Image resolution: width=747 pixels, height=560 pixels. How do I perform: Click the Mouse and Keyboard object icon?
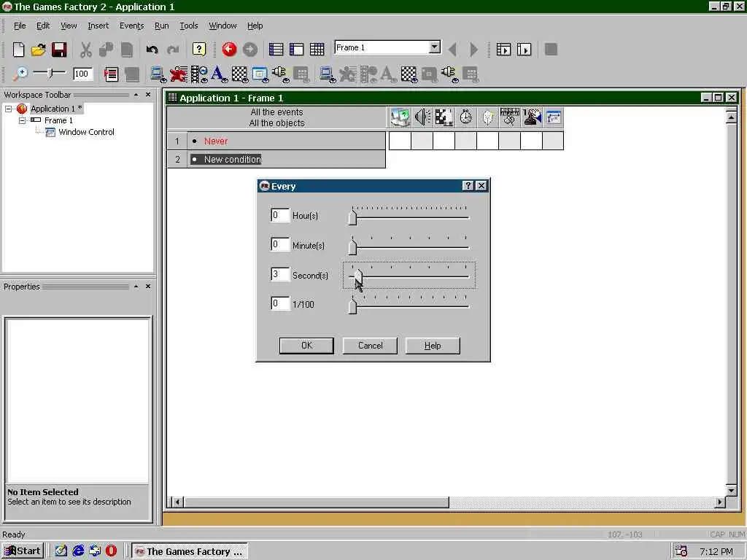(510, 117)
